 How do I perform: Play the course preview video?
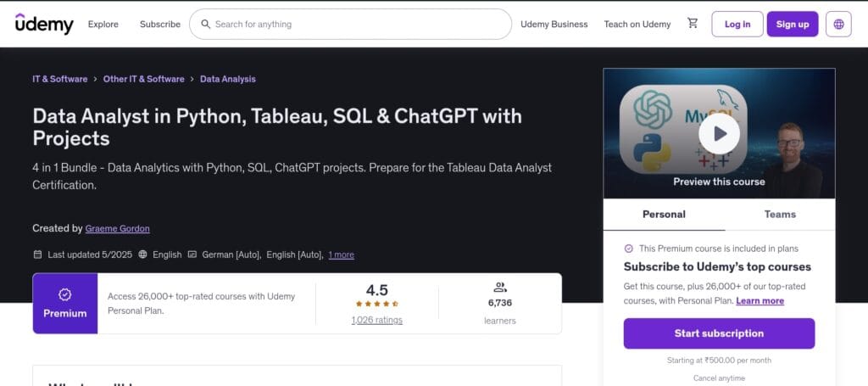click(x=719, y=133)
